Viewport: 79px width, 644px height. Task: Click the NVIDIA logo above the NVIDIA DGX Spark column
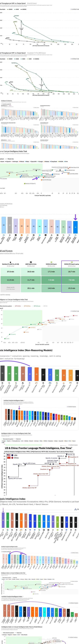pos(51,262)
